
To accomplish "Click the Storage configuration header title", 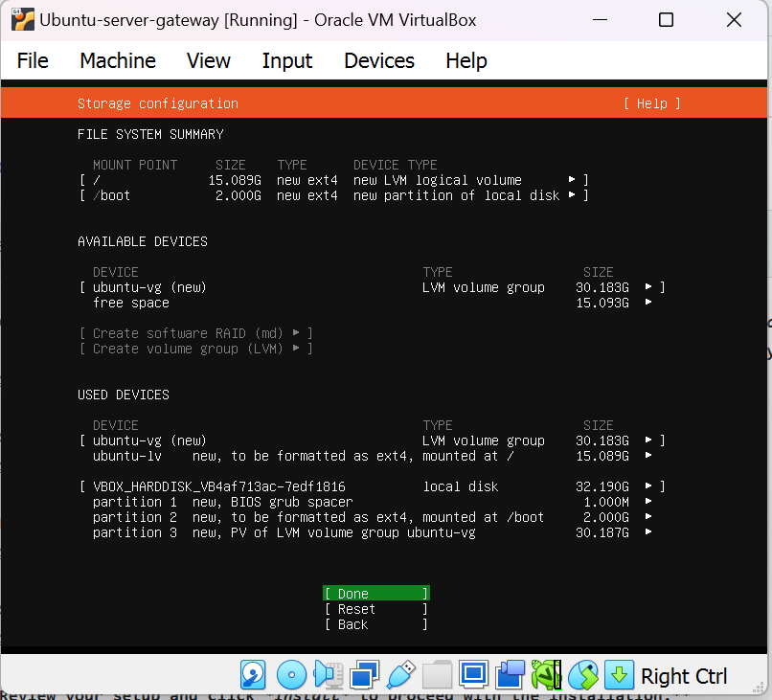I will click(x=157, y=103).
